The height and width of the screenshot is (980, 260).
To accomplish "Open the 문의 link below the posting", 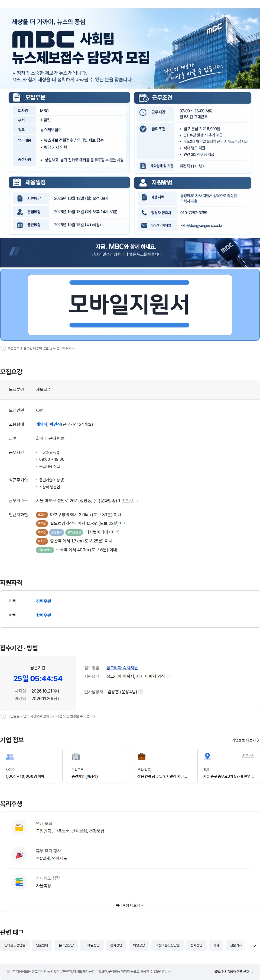I will coord(59,348).
